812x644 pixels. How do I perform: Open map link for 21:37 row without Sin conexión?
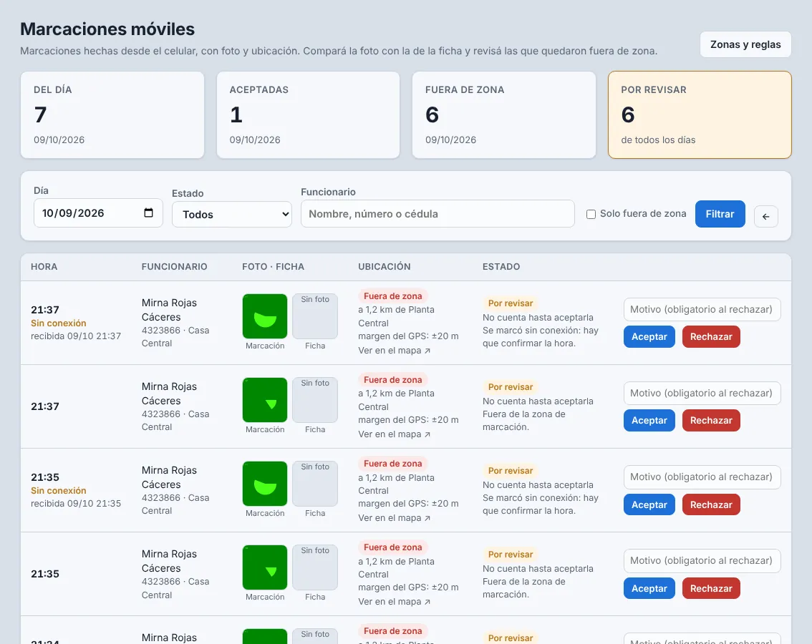[x=394, y=434]
